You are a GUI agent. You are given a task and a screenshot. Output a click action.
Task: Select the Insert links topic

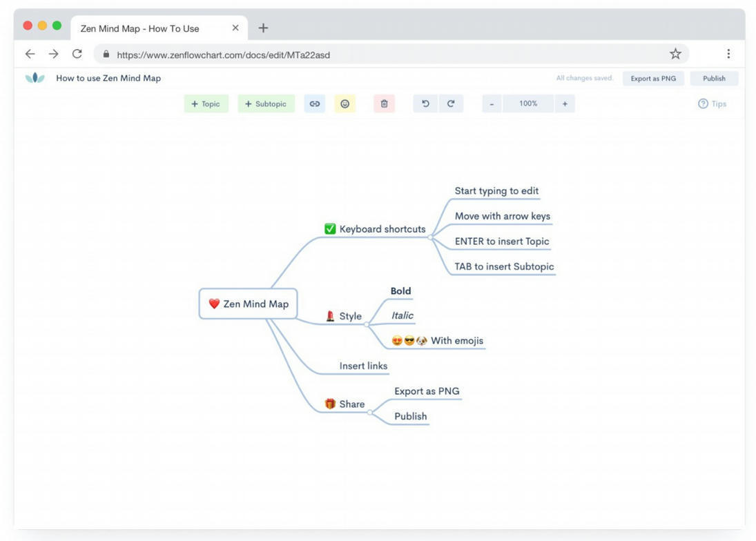[363, 366]
